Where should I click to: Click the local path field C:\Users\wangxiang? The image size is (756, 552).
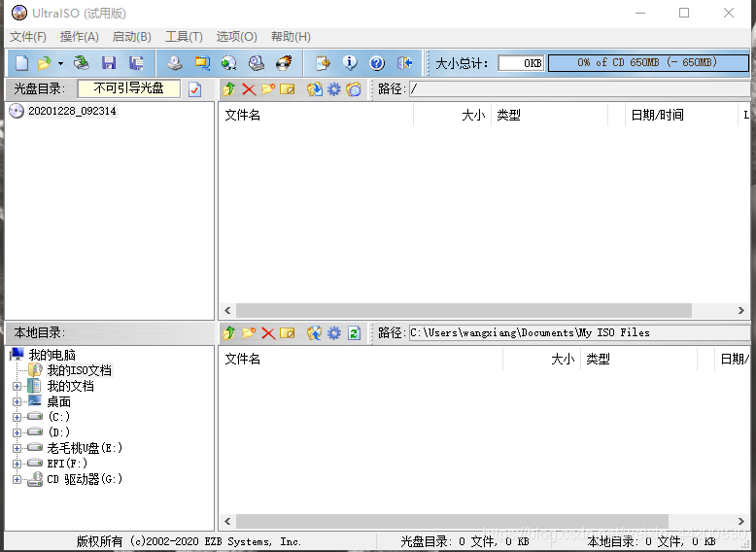(x=579, y=332)
